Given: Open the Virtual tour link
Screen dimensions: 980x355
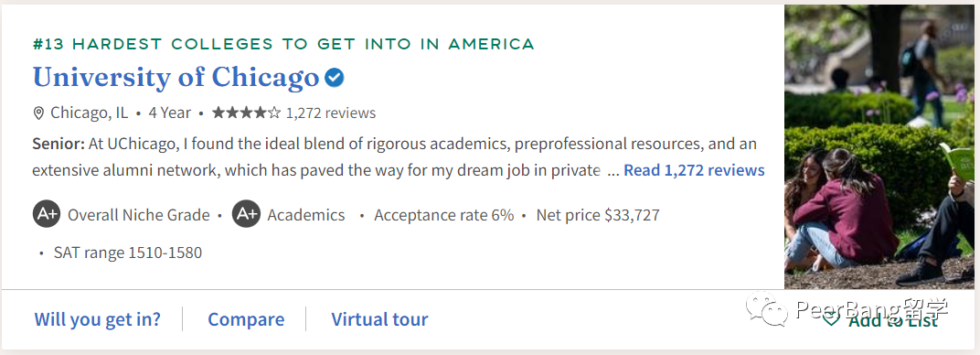Looking at the screenshot, I should (x=379, y=319).
